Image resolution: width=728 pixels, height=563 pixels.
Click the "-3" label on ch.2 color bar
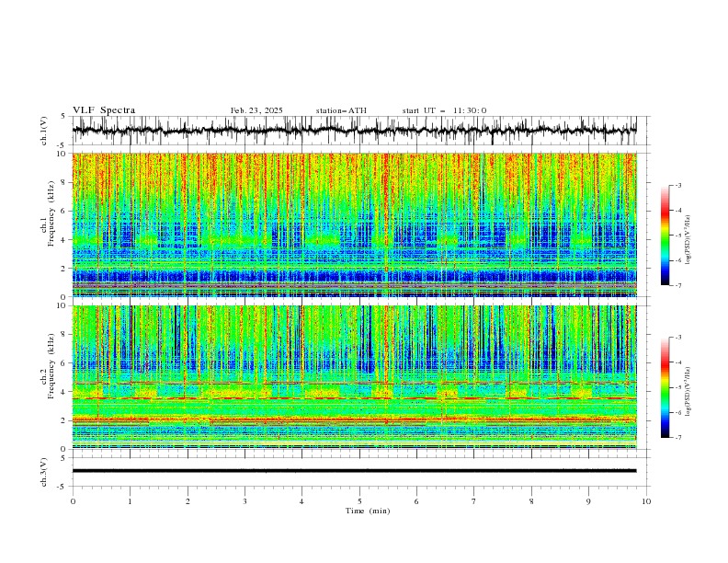click(x=677, y=338)
